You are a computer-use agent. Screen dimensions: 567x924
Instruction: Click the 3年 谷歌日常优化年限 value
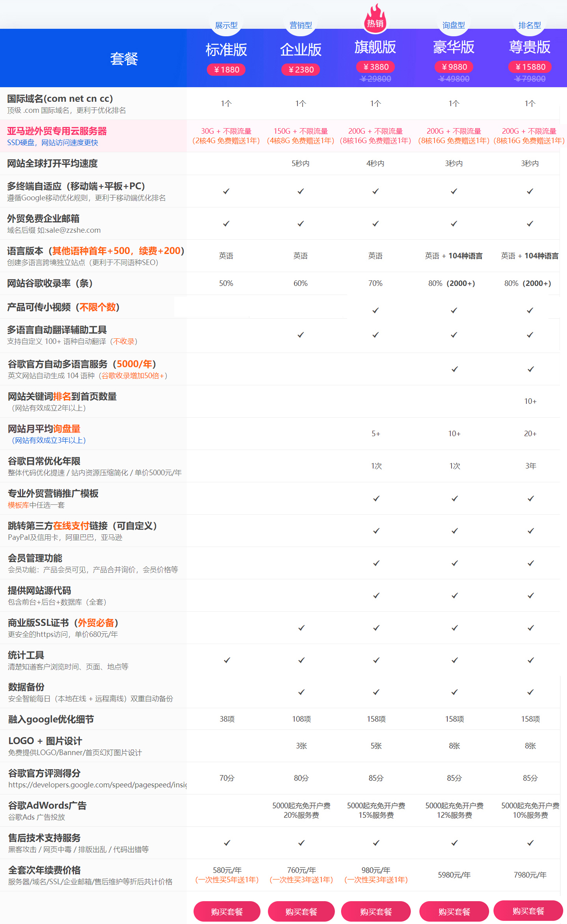point(530,466)
